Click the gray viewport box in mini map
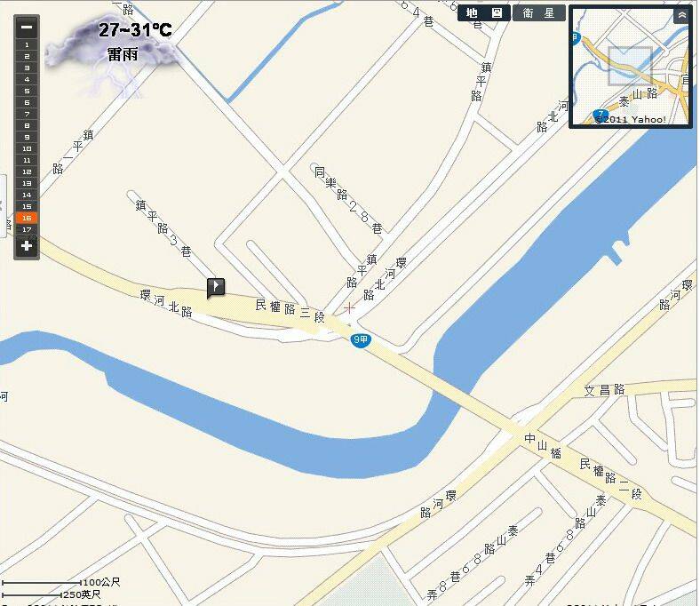The width and height of the screenshot is (700, 606). (630, 66)
